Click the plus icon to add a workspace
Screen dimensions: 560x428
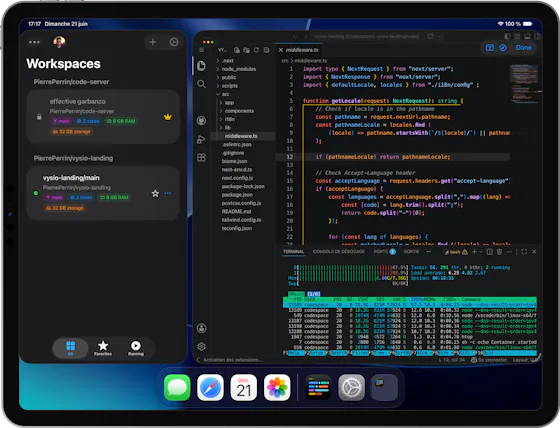(152, 42)
